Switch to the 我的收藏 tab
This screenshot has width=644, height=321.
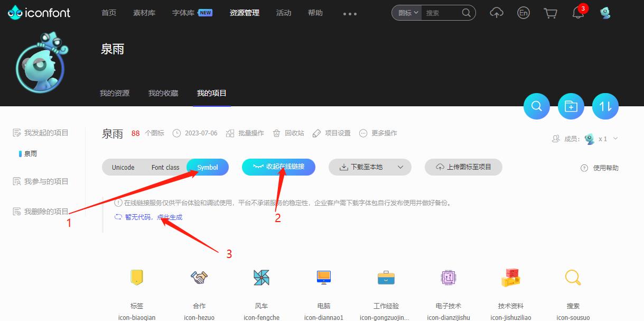point(163,92)
